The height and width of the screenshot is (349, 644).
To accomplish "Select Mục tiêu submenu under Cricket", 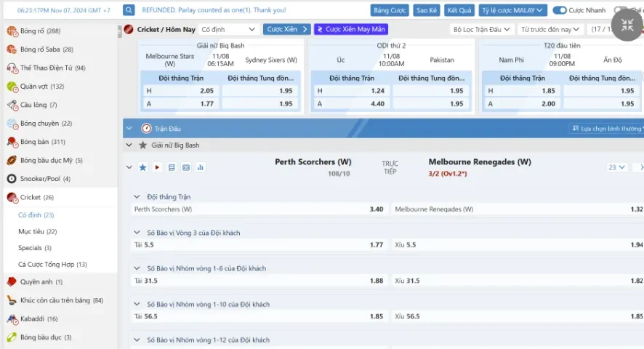I will tap(37, 231).
